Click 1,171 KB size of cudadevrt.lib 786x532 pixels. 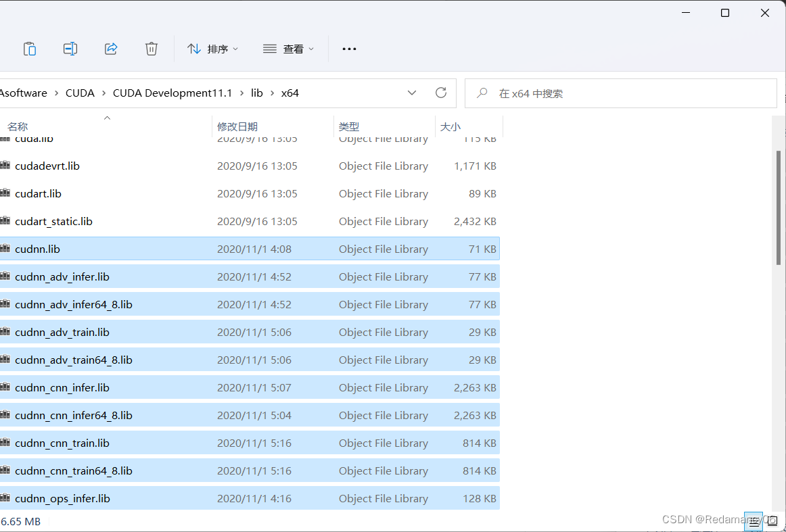coord(475,166)
